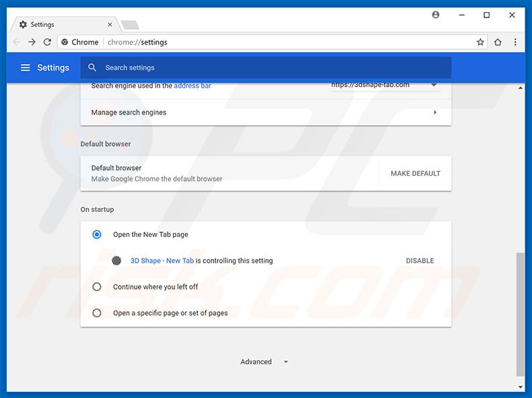Click the On startup section heading
Image resolution: width=532 pixels, height=398 pixels.
click(x=97, y=209)
